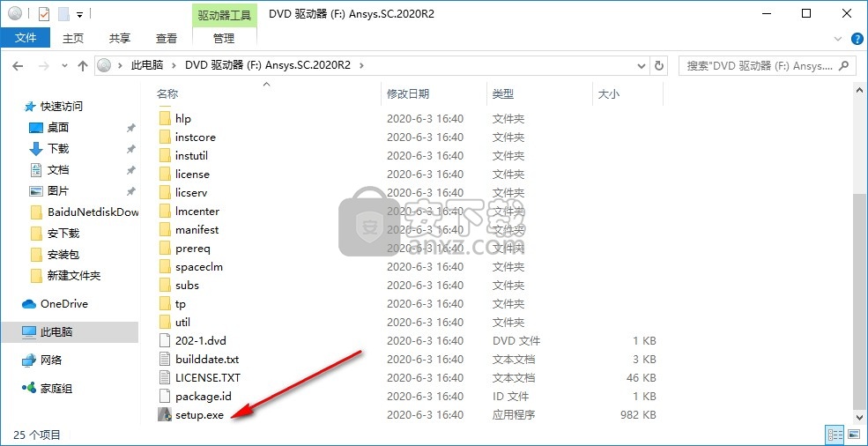Screen dimensions: 868x446
Task: Open 安下载 folder in navigation pane
Action: tap(63, 234)
